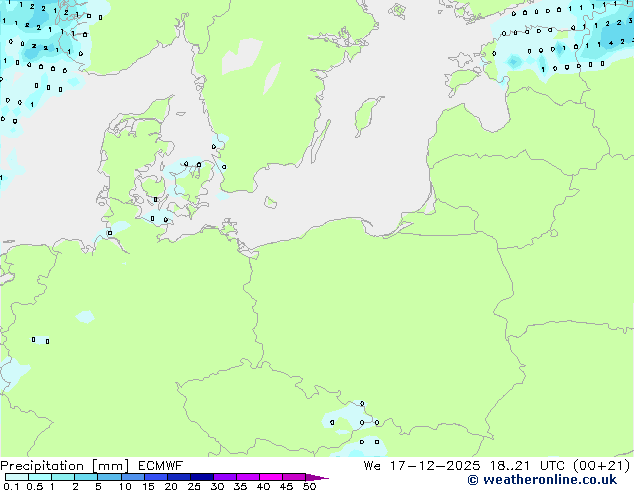The width and height of the screenshot is (634, 490).
Task: Click the 'ECMWF' model label
Action: (161, 466)
